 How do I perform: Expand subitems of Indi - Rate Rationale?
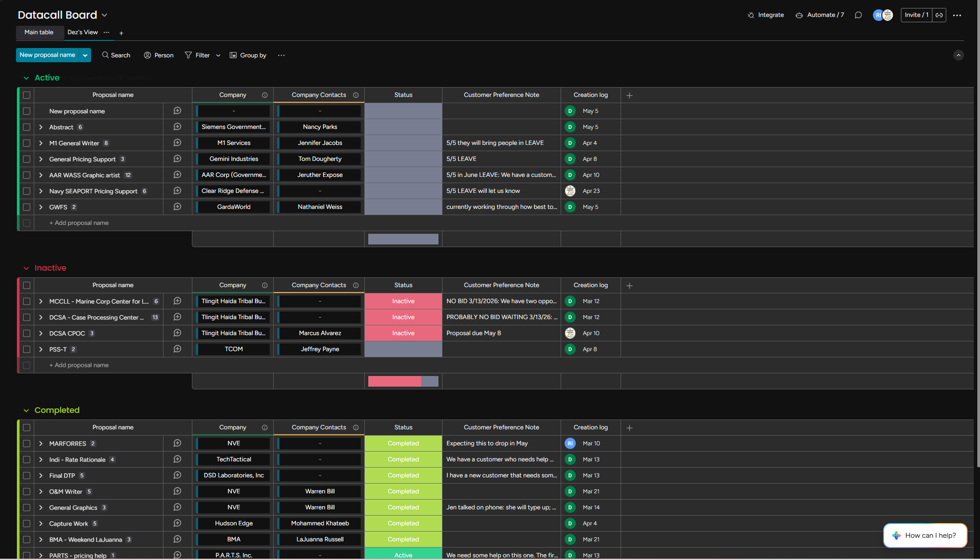(x=41, y=460)
